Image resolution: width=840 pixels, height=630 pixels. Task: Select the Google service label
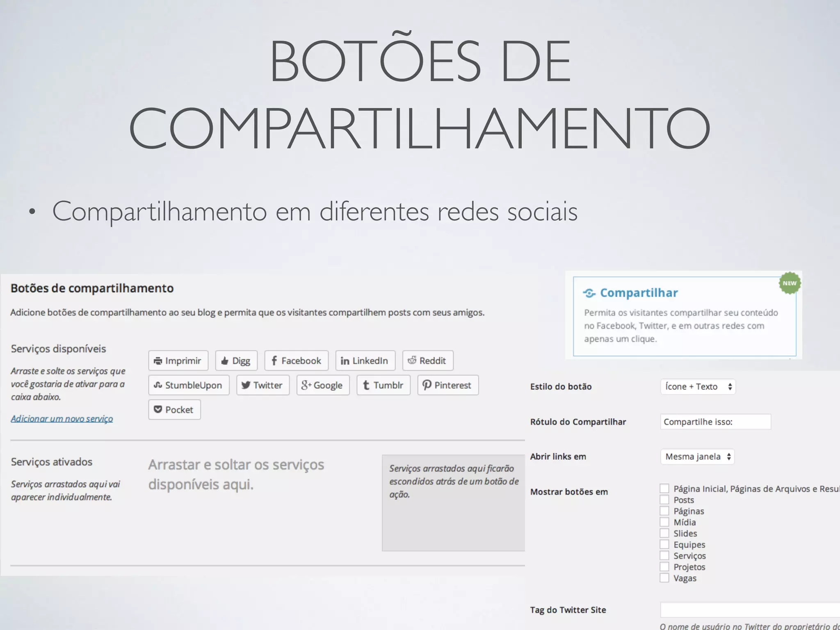click(x=328, y=386)
